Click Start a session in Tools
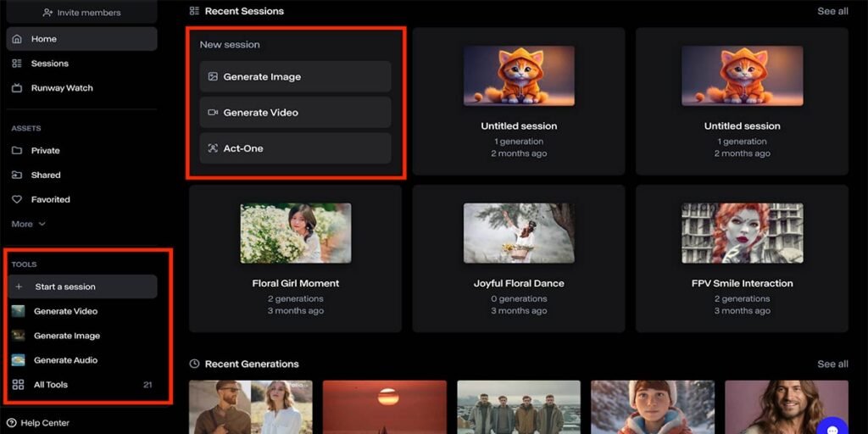This screenshot has height=434, width=868. (82, 287)
